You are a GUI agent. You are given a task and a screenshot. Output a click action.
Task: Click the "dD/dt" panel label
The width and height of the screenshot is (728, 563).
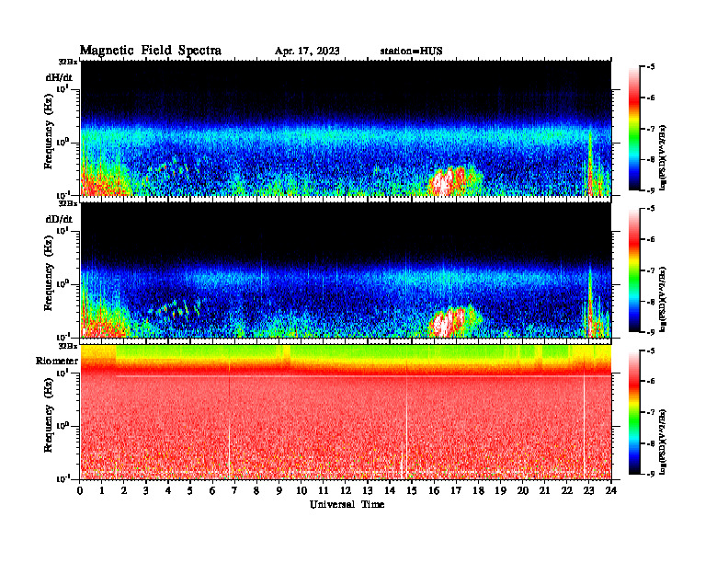point(59,219)
